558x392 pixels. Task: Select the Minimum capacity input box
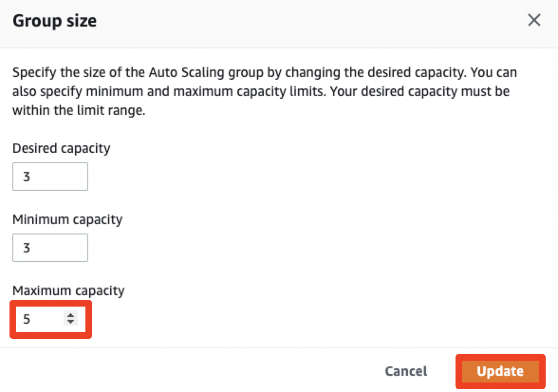(x=50, y=248)
